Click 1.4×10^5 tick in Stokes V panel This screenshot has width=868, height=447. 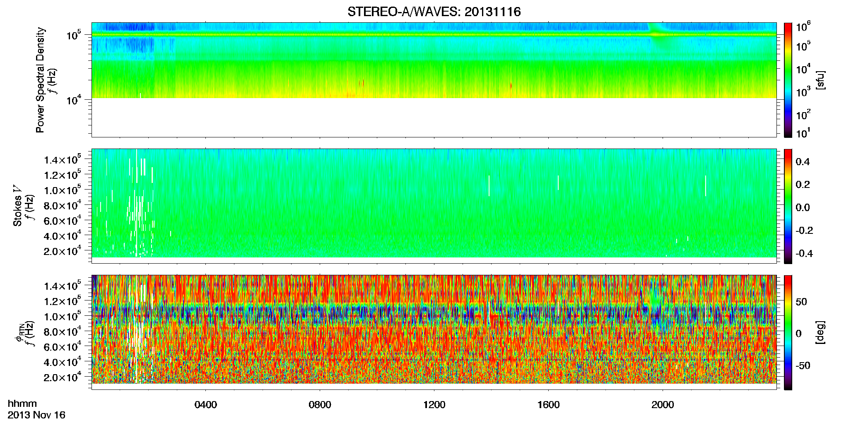tap(63, 159)
